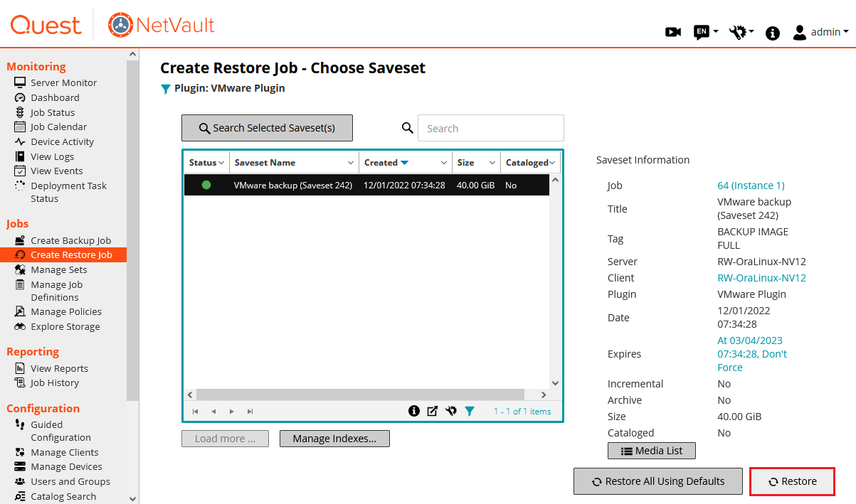The height and width of the screenshot is (504, 856).
Task: Go to last page of saveset table
Action: [250, 411]
